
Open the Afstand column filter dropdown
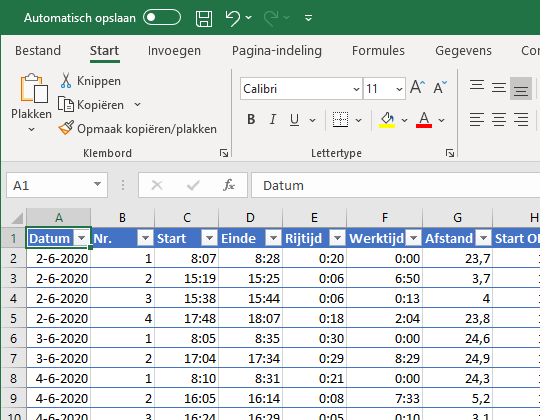tap(483, 238)
